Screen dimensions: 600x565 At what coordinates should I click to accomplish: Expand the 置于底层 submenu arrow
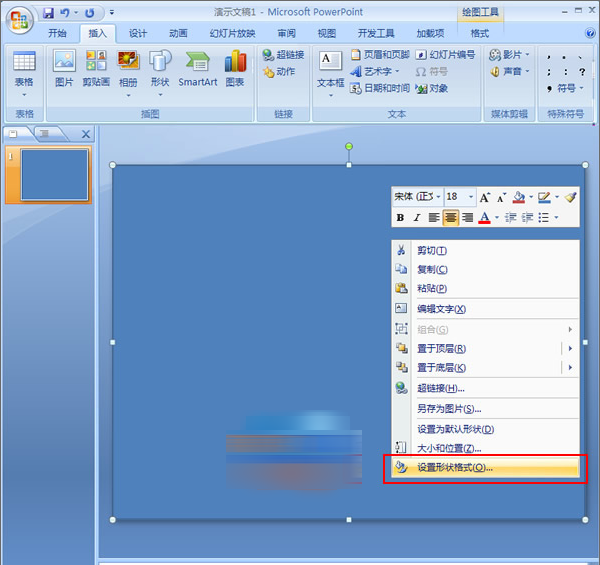point(570,368)
